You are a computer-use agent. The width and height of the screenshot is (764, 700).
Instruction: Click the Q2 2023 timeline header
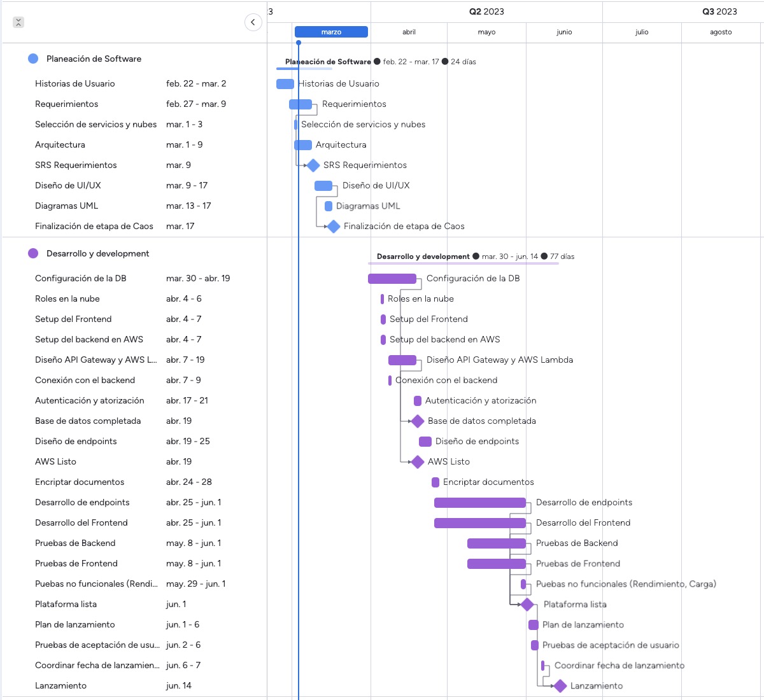point(486,11)
